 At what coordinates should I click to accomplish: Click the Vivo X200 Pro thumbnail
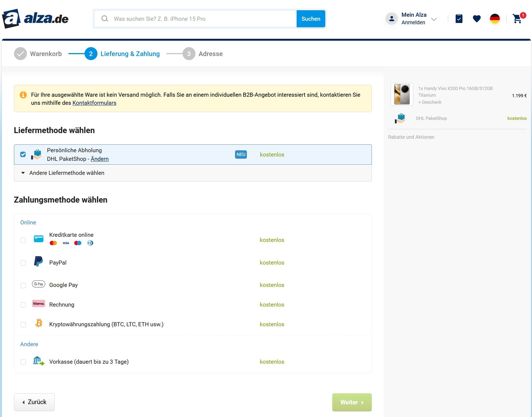tap(402, 94)
